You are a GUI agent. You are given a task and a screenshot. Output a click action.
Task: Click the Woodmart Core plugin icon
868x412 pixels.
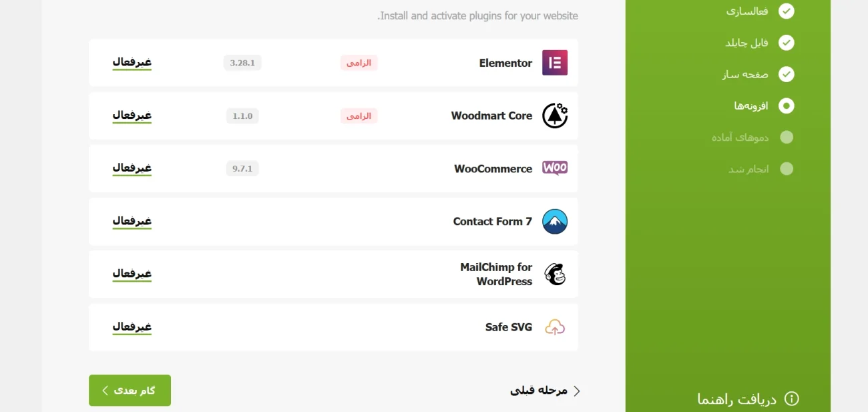coord(554,116)
